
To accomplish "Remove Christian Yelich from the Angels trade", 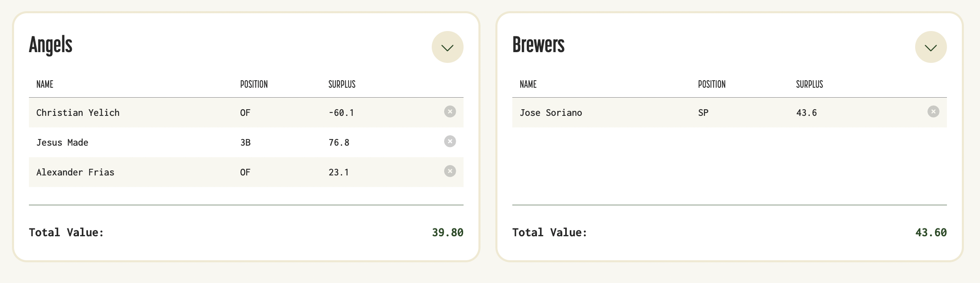I will click(x=450, y=112).
